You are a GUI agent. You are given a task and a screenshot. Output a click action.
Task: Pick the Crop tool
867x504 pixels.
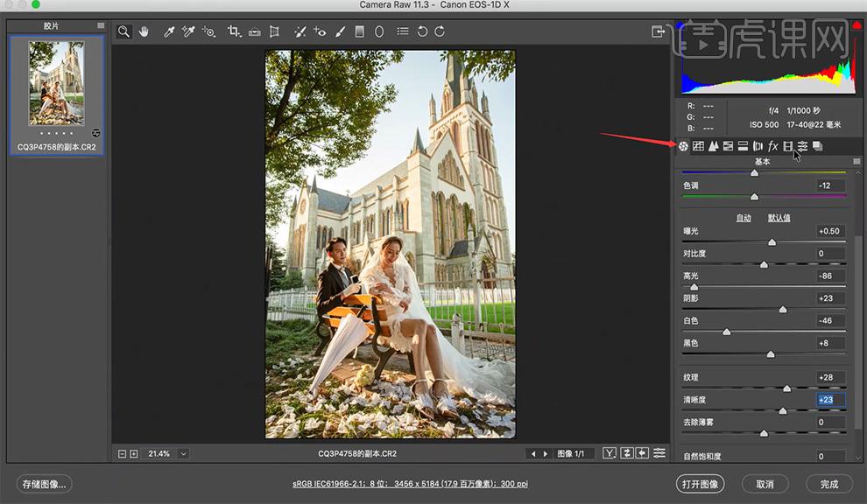coord(234,31)
